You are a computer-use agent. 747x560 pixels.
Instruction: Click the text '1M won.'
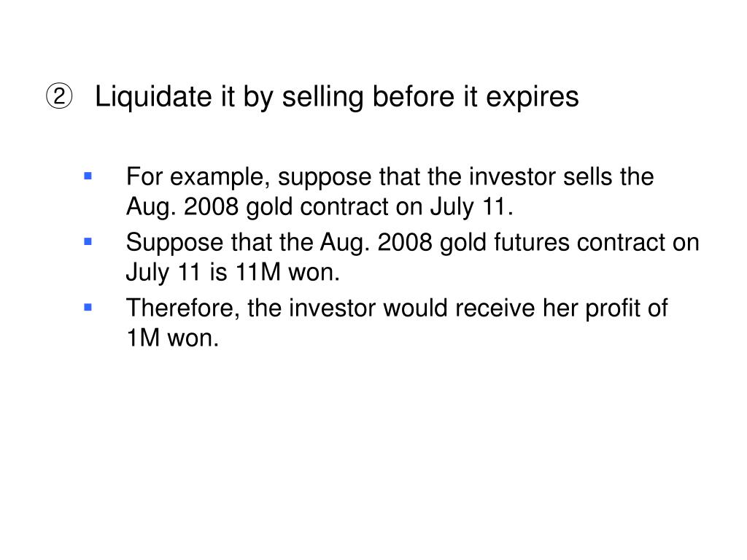tap(172, 338)
